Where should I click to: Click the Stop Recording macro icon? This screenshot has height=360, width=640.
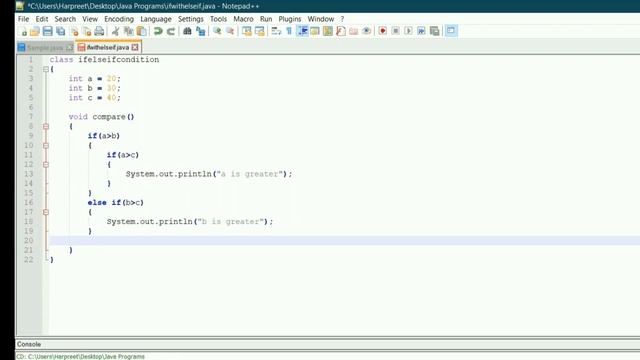tap(395, 31)
